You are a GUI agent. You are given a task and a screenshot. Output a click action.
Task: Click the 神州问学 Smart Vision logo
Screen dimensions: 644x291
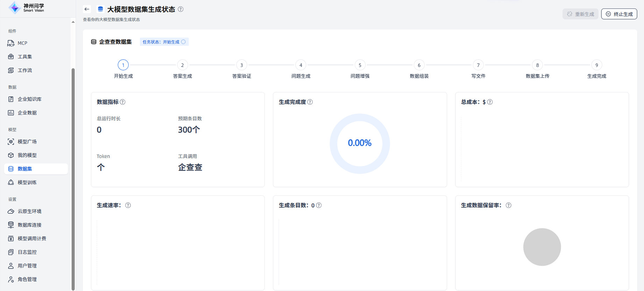[x=27, y=8]
